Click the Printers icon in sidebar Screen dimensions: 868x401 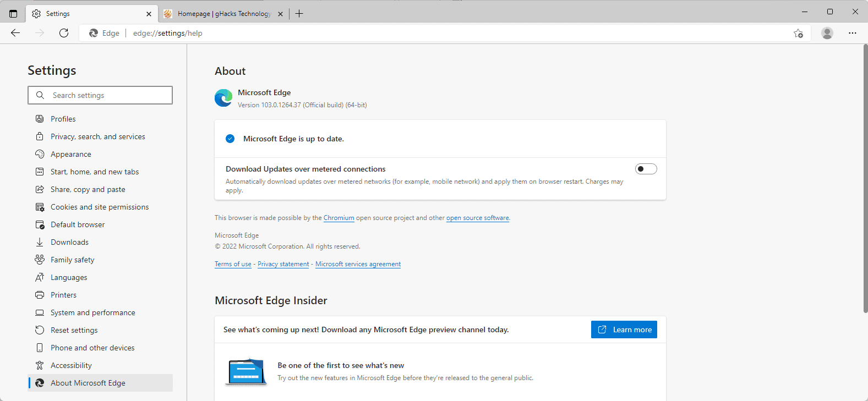coord(40,295)
